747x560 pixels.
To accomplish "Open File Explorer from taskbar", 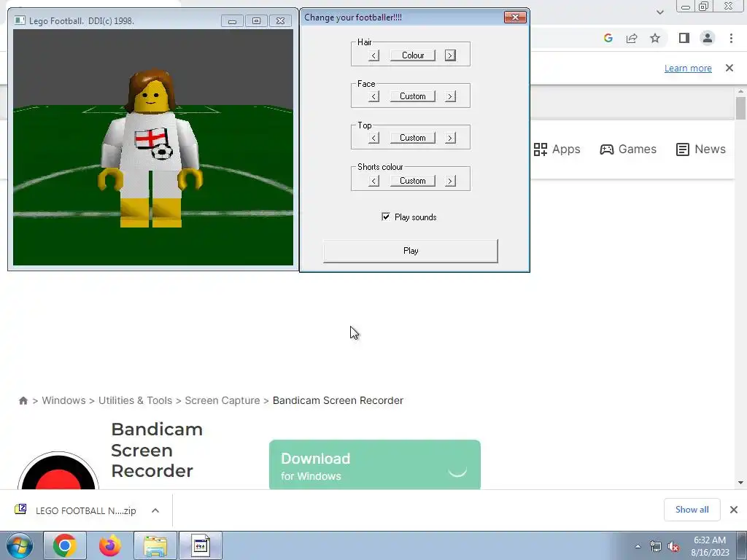I will tap(155, 545).
